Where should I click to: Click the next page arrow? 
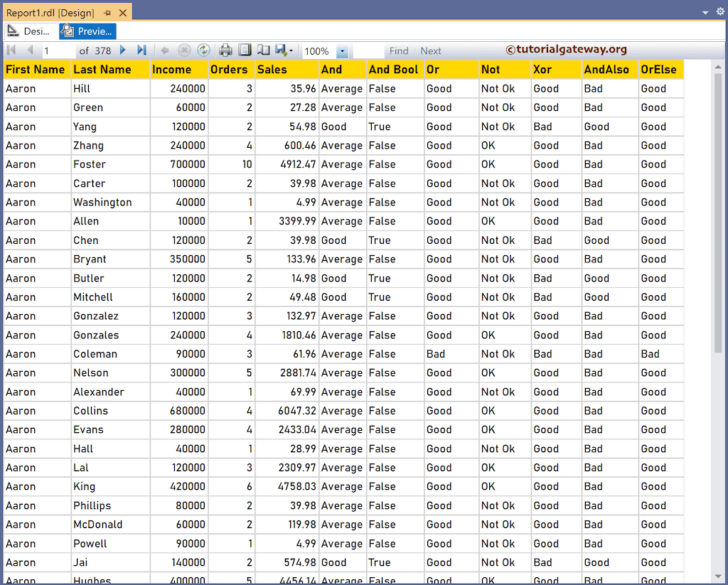pos(122,50)
